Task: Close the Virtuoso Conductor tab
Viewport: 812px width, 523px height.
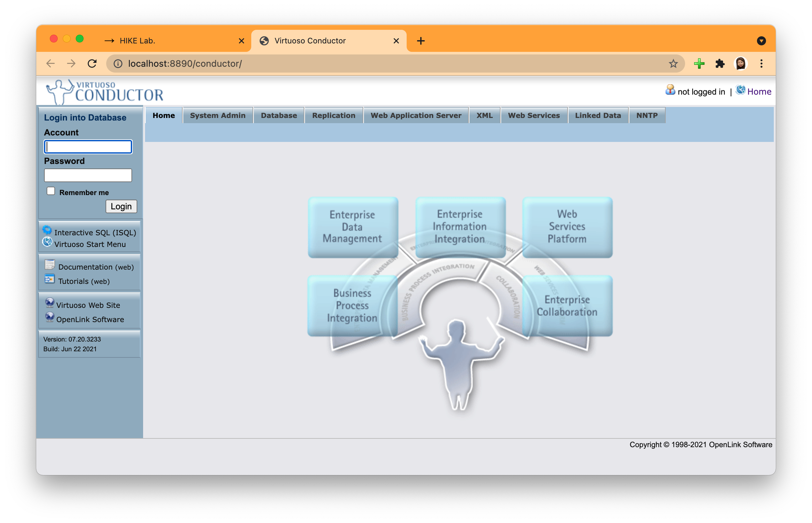Action: pos(396,41)
